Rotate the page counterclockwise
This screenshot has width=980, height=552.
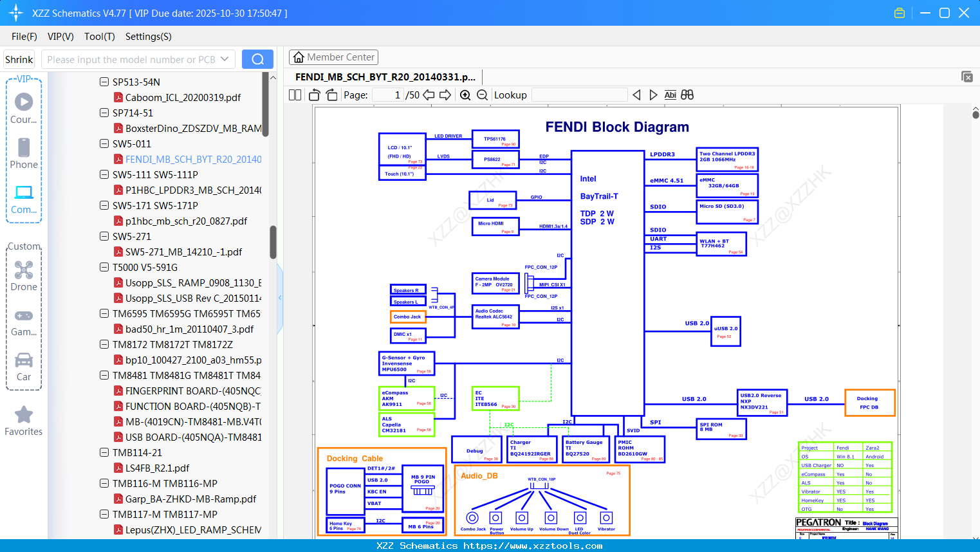tap(314, 95)
